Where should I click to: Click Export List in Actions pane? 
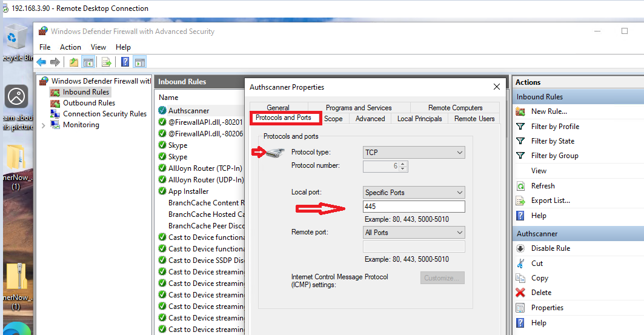pyautogui.click(x=550, y=201)
